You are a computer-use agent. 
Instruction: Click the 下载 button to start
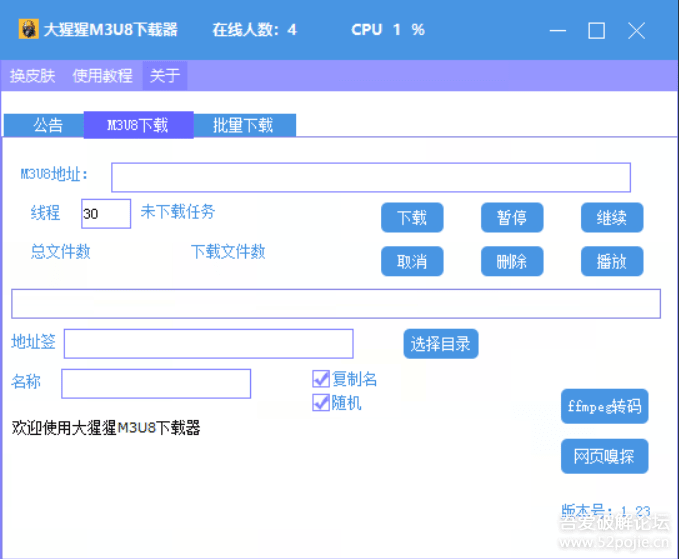pyautogui.click(x=412, y=218)
